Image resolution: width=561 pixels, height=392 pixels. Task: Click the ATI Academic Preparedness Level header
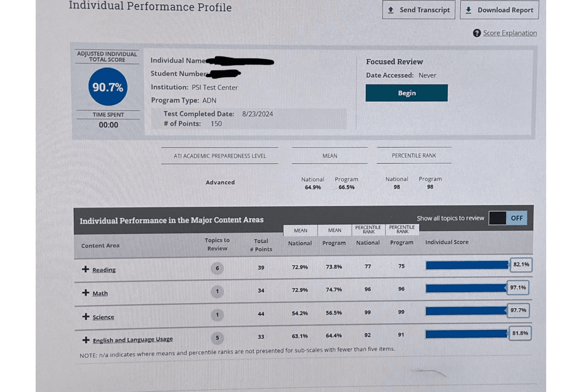click(x=220, y=156)
